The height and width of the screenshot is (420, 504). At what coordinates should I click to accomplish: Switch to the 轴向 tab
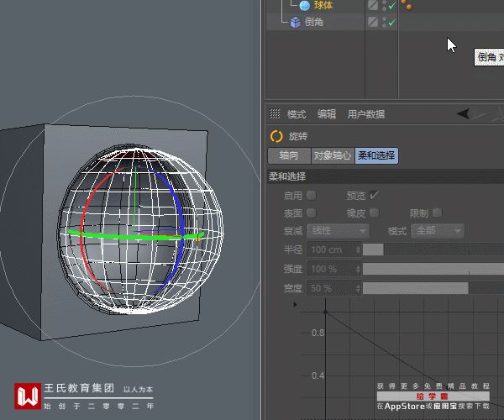pyautogui.click(x=289, y=156)
